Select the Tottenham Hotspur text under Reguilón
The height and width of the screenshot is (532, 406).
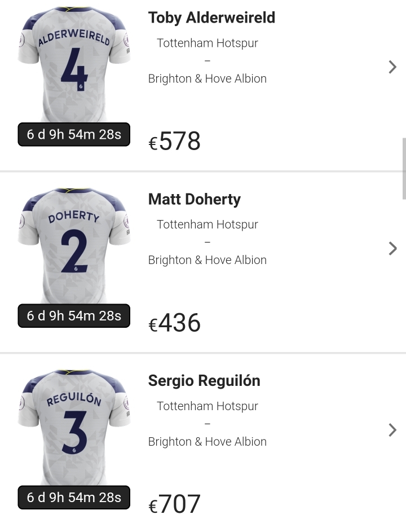[x=207, y=406]
